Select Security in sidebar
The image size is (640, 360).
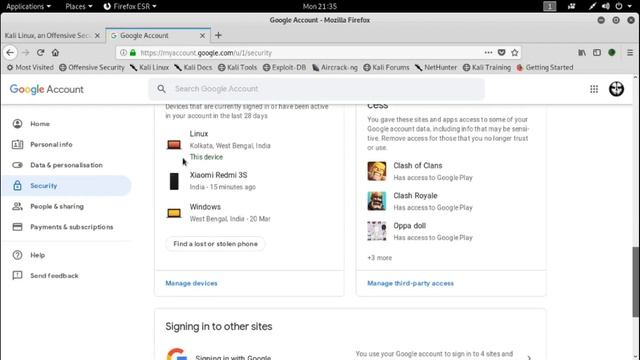67,186
